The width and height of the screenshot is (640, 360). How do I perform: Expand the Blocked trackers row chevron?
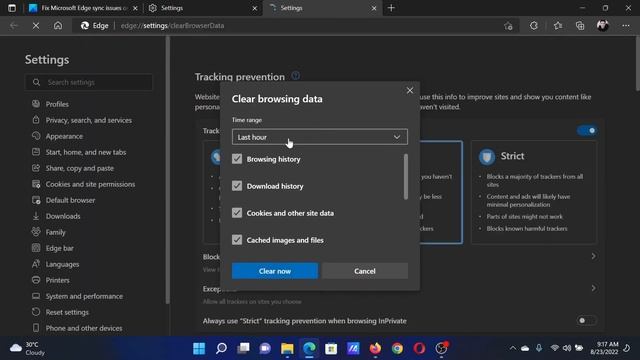(593, 256)
